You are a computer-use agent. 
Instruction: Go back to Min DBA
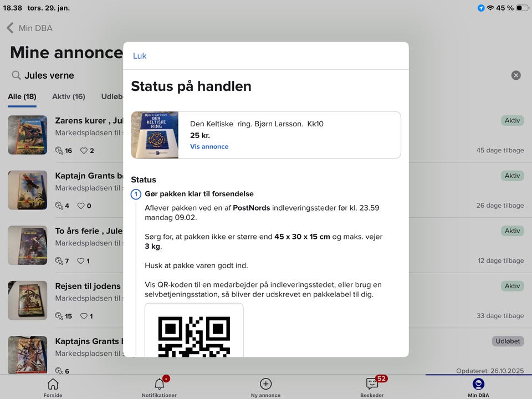pyautogui.click(x=30, y=28)
